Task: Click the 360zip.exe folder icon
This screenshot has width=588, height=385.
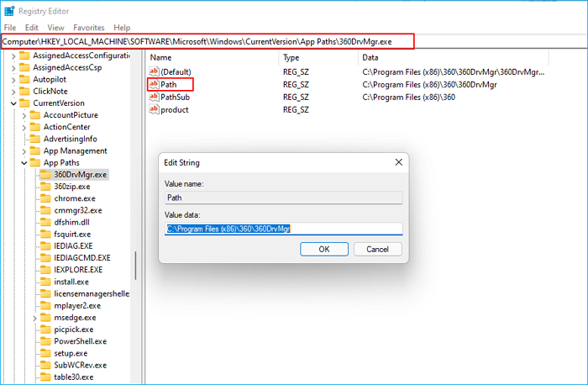Action: click(45, 187)
